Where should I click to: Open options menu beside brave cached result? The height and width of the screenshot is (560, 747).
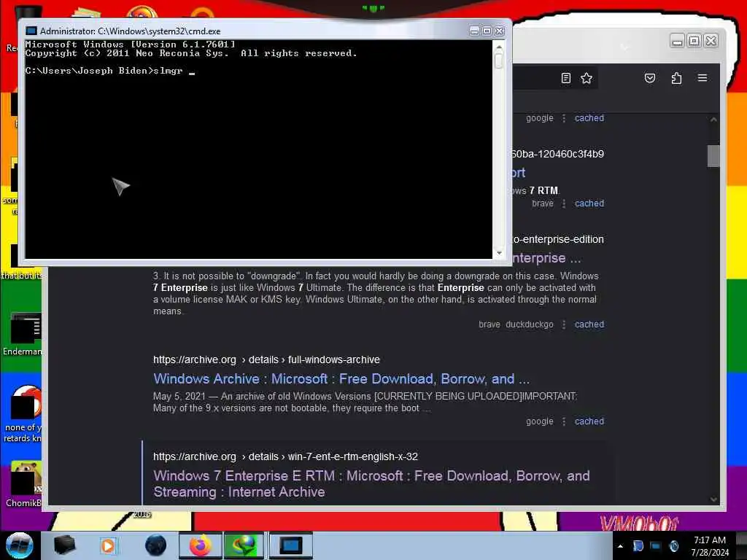564,203
